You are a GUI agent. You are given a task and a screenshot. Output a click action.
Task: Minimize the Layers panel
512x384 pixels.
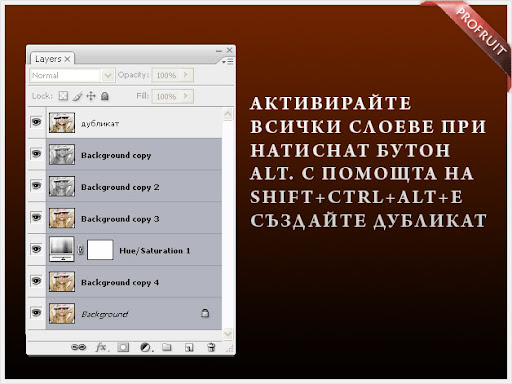point(219,51)
